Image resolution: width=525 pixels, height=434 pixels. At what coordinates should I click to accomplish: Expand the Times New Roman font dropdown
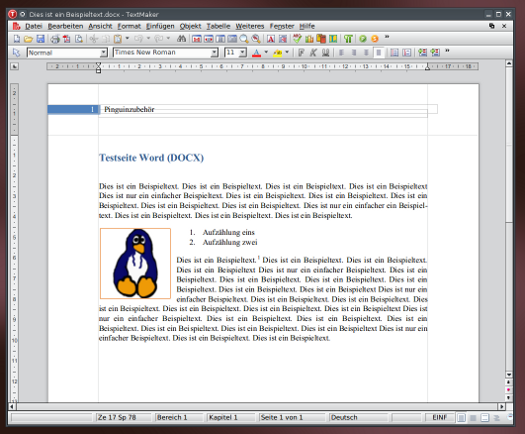tap(214, 53)
